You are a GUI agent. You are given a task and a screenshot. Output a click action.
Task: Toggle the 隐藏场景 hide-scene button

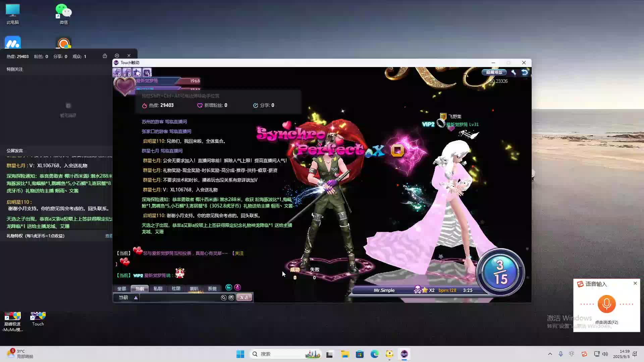tap(494, 72)
